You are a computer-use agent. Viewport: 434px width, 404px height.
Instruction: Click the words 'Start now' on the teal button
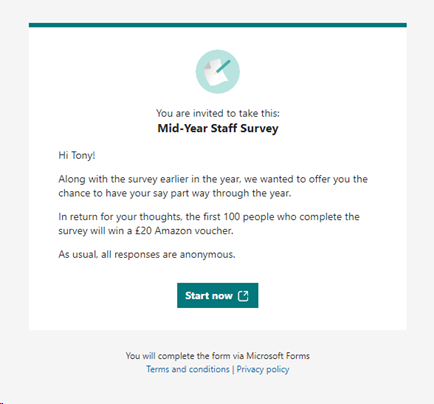209,296
